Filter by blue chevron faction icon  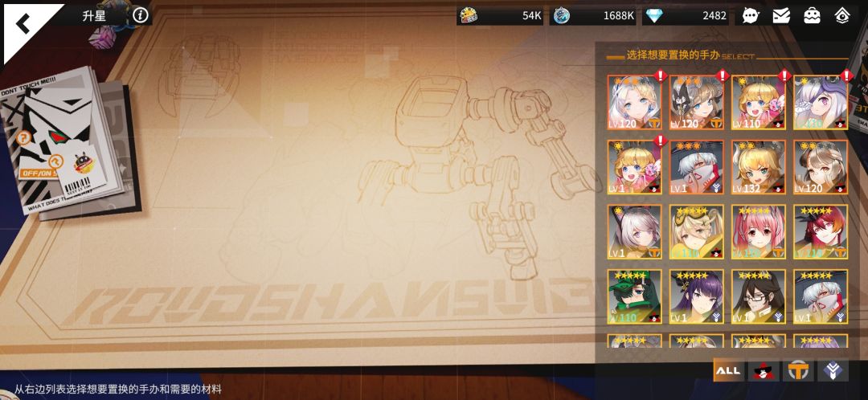coord(833,370)
